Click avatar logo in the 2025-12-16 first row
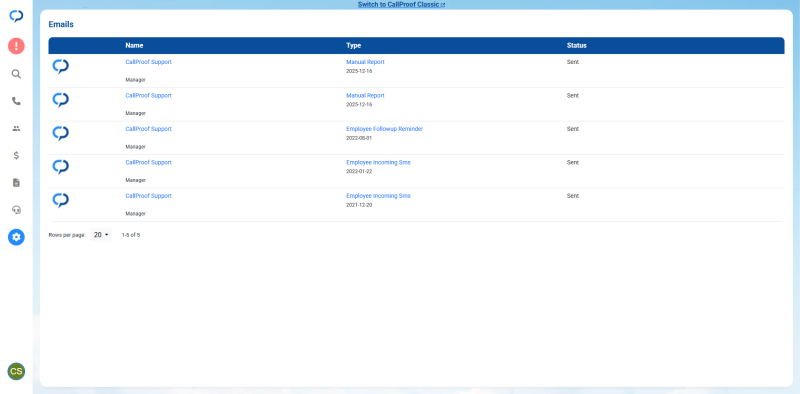This screenshot has height=394, width=800. 61,67
